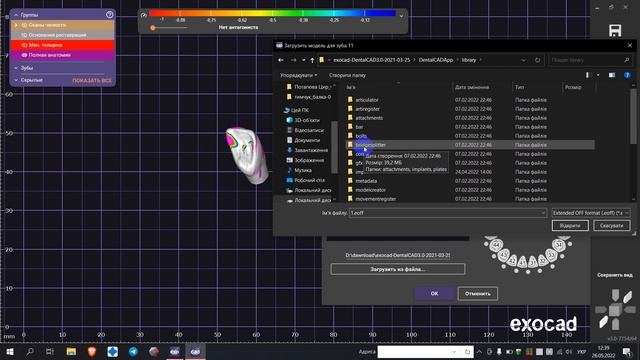Toggle the preview pane in the file dialog
This screenshot has width=640, height=360.
point(611,75)
